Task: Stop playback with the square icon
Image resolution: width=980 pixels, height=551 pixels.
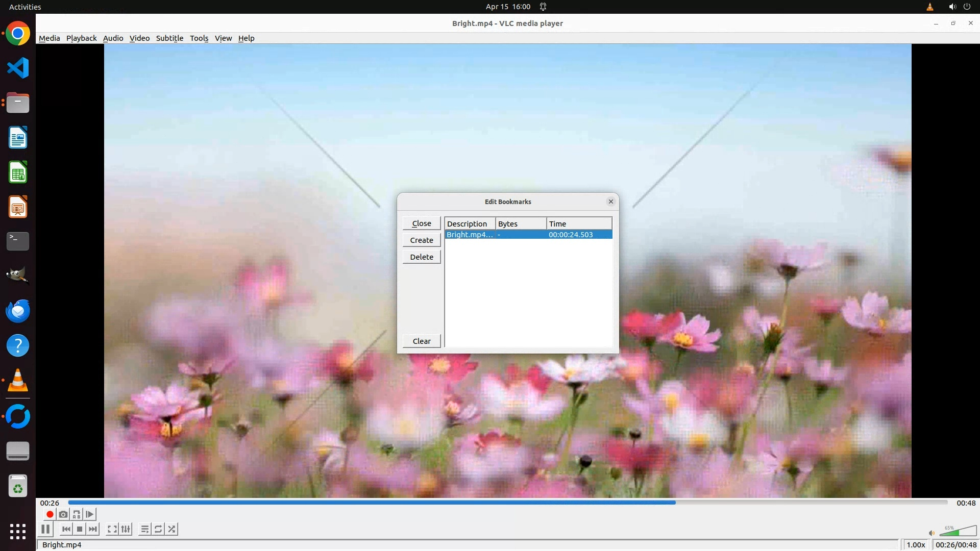Action: point(80,529)
